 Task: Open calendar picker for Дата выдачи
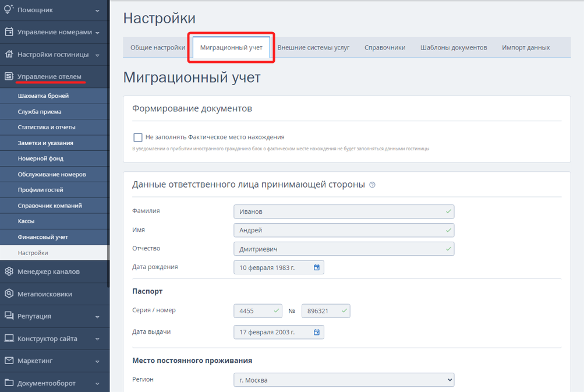317,332
